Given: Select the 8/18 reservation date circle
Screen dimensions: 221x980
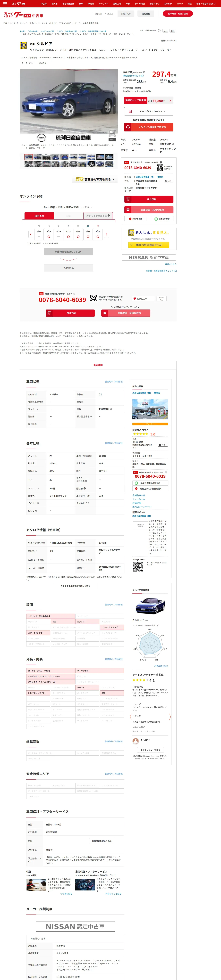Looking at the screenshot, I should (98, 237).
